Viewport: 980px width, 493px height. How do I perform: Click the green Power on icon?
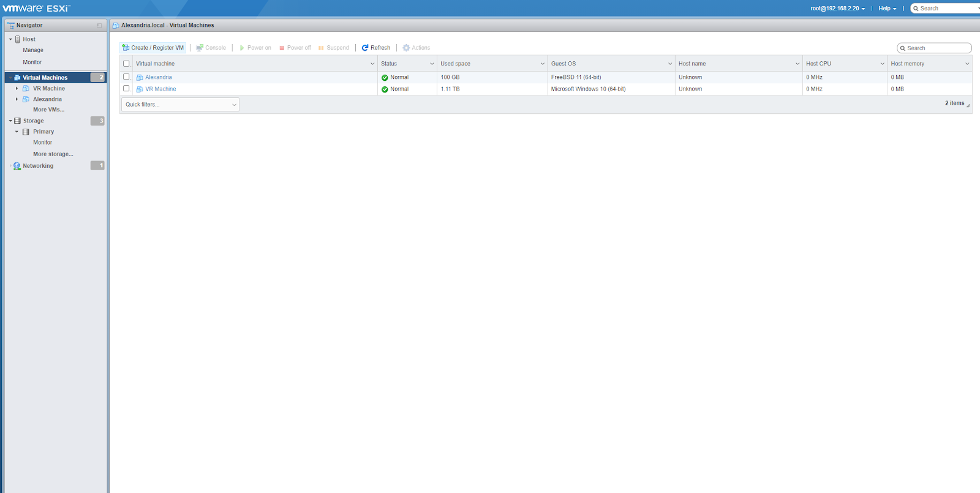[x=242, y=48]
